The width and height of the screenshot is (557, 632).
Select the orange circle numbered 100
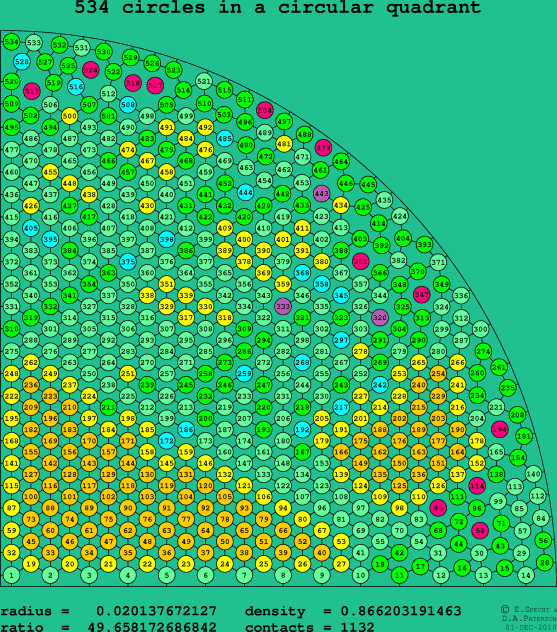[31, 497]
